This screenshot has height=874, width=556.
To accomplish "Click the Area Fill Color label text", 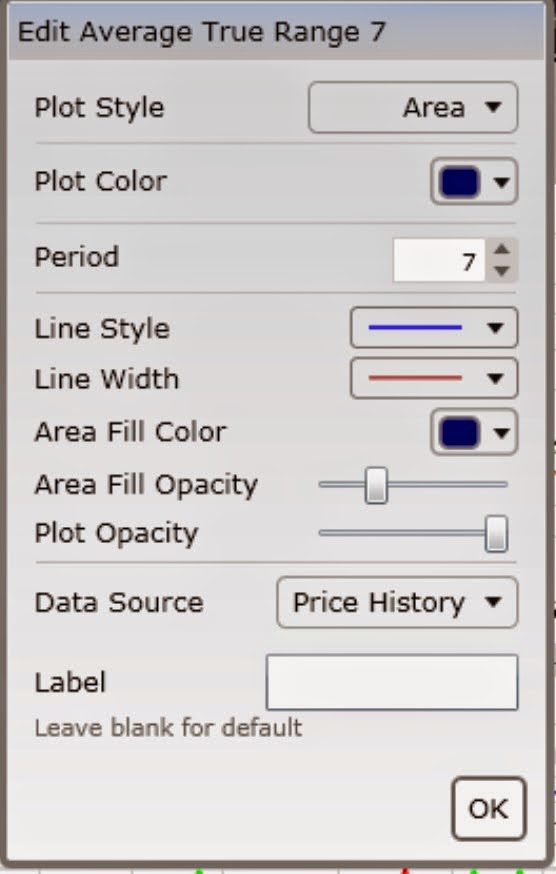I will pos(130,432).
